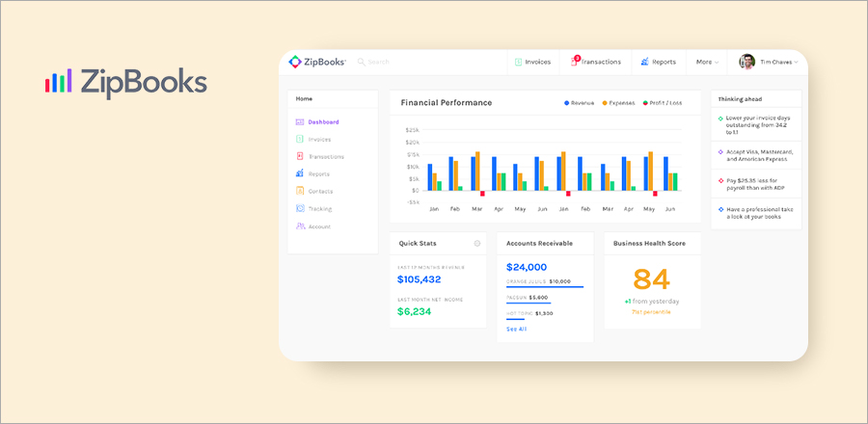Click the Invoices icon in the top navigation
This screenshot has height=424, width=868.
(x=518, y=62)
